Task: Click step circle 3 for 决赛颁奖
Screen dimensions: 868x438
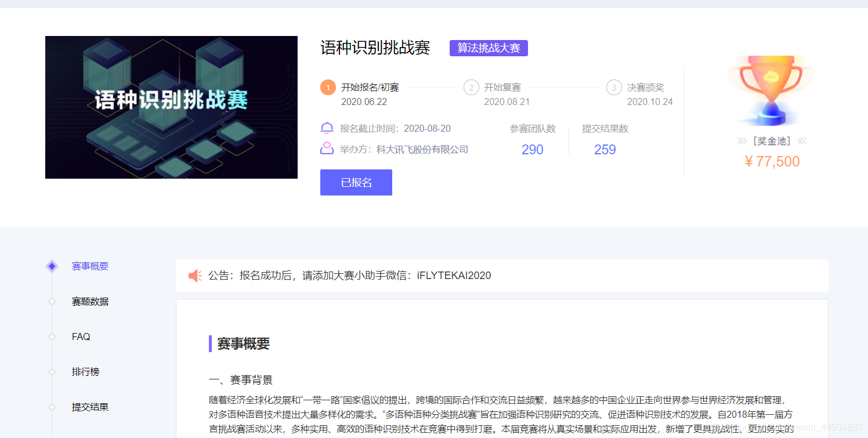Action: click(x=613, y=87)
